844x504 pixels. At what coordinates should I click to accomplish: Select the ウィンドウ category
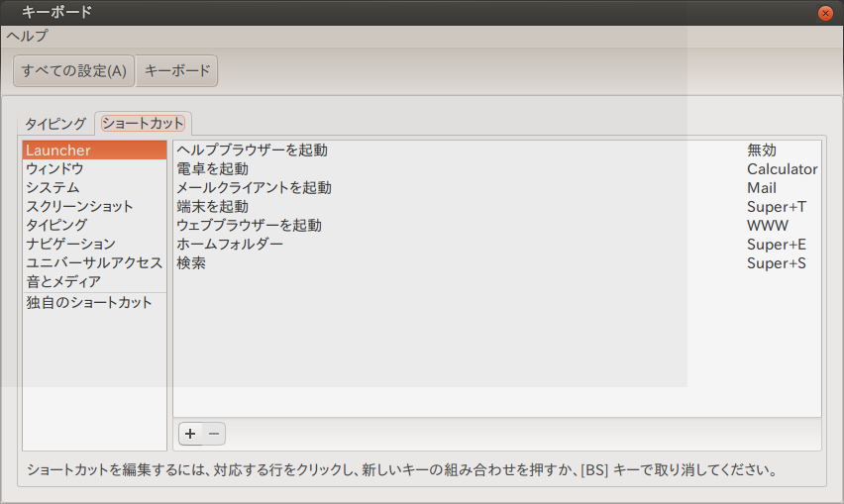tap(95, 169)
